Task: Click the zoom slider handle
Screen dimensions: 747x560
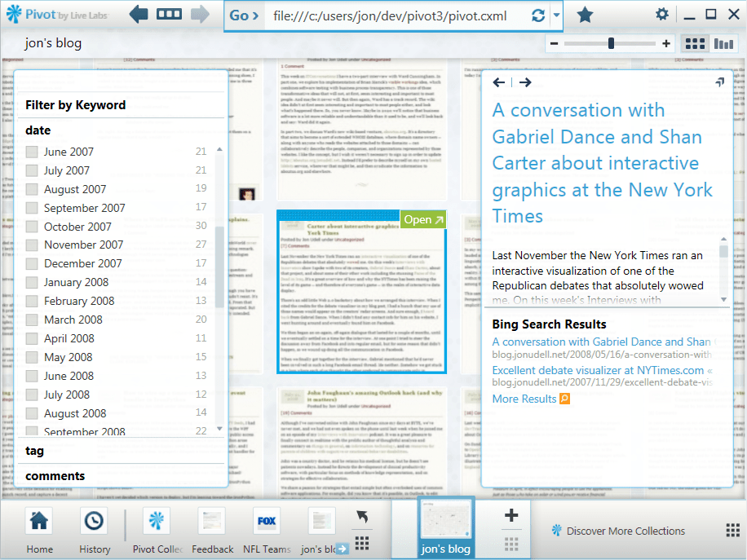Action: 611,44
